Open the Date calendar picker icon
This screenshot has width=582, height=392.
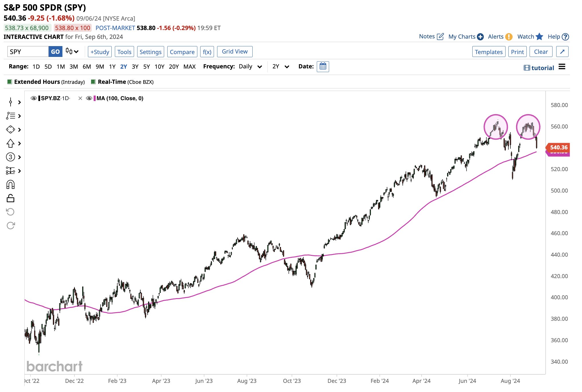tap(323, 67)
